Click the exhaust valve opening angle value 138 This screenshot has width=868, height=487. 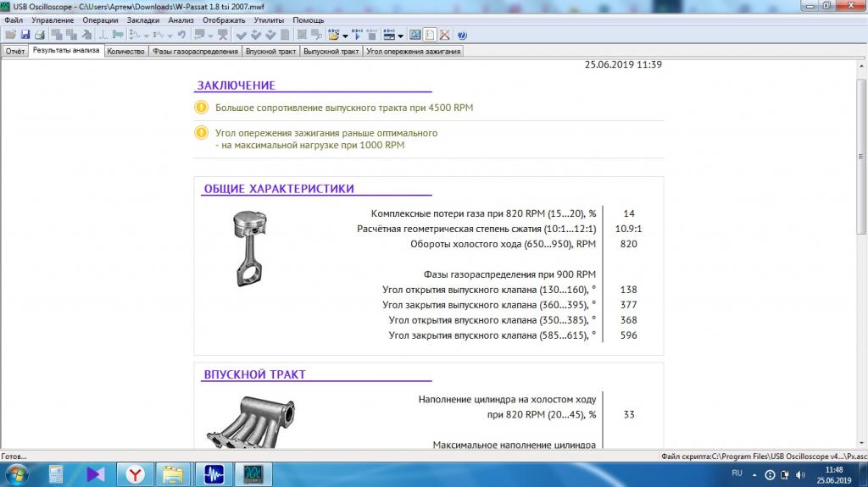[628, 290]
